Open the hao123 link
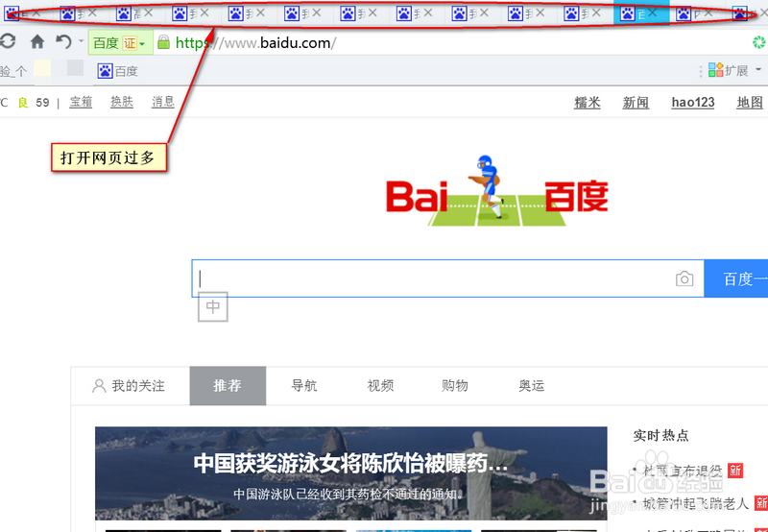This screenshot has width=768, height=532. pos(693,103)
